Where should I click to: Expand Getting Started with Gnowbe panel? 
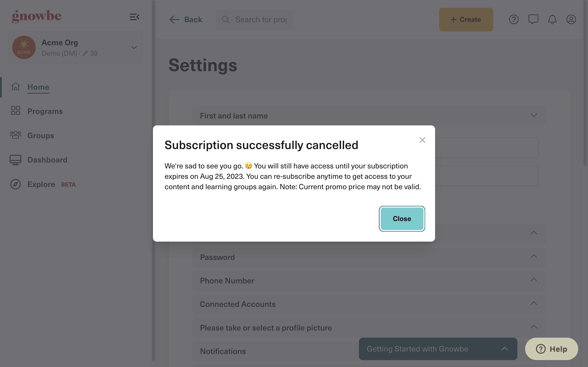click(x=438, y=349)
